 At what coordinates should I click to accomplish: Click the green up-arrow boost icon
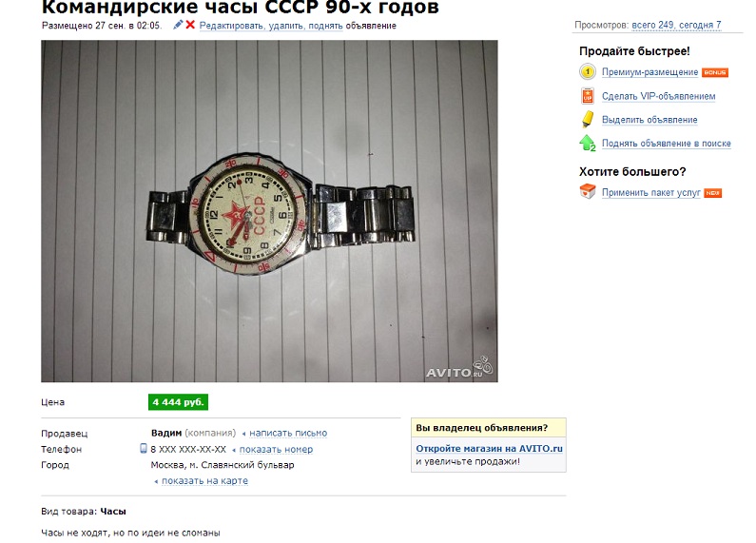tap(588, 144)
